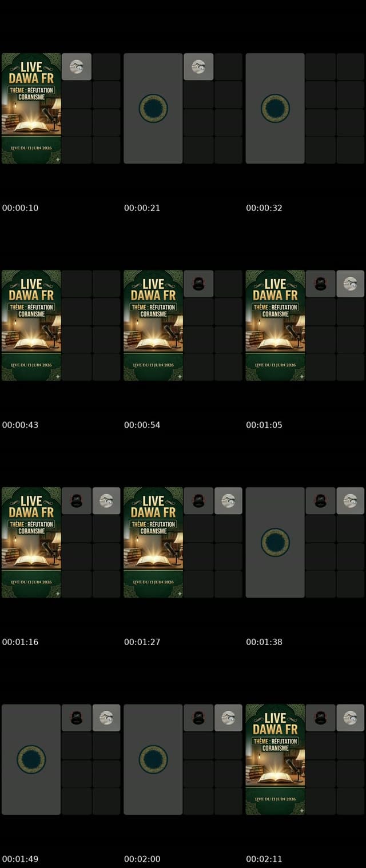Select the circular emblem panel above 00:01:38
The image size is (366, 868).
pos(275,543)
